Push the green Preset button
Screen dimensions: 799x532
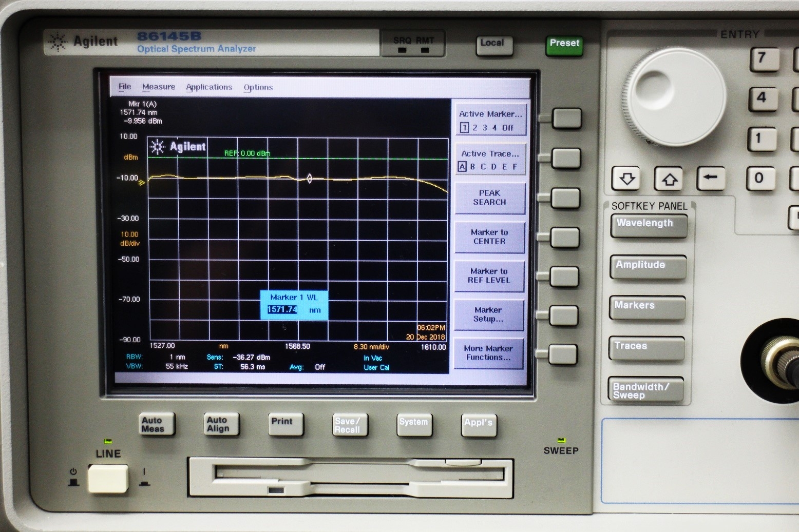click(x=564, y=45)
